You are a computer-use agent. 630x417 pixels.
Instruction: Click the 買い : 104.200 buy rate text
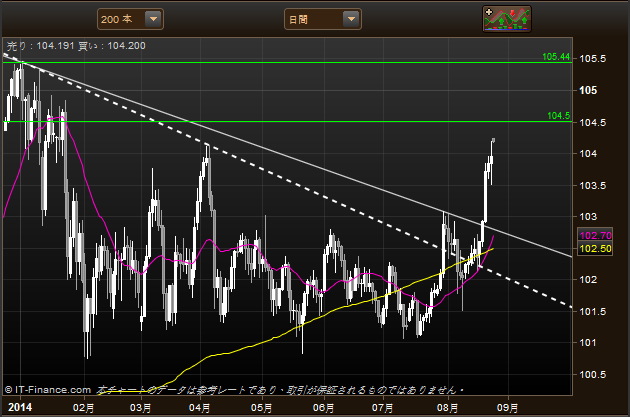[112, 46]
